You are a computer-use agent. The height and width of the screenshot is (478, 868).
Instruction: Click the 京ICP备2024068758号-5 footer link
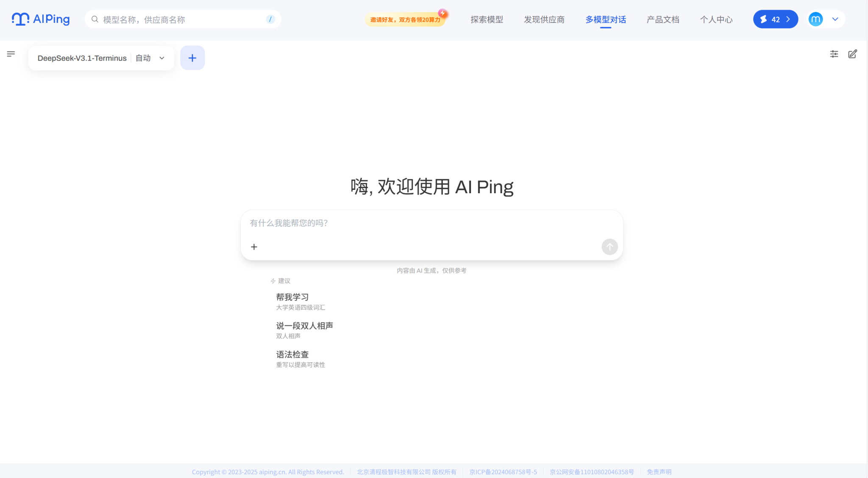click(x=503, y=472)
